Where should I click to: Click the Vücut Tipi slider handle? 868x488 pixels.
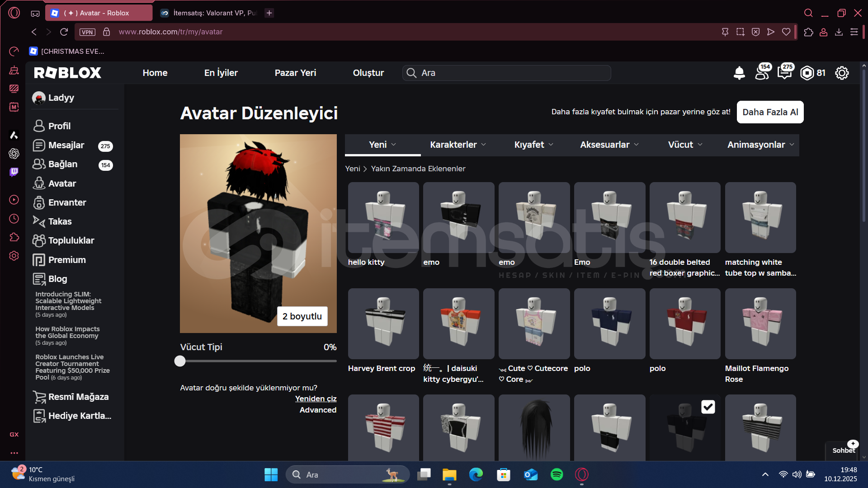[180, 361]
